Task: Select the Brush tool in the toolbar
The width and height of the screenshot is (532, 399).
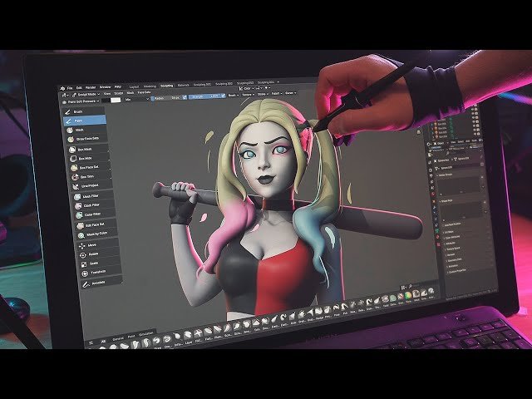Action: tap(85, 111)
